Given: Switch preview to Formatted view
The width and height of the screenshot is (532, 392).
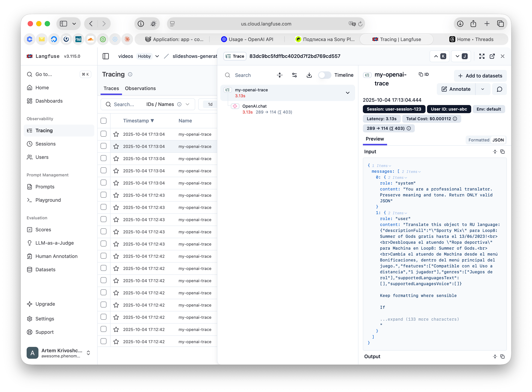Looking at the screenshot, I should (x=479, y=140).
